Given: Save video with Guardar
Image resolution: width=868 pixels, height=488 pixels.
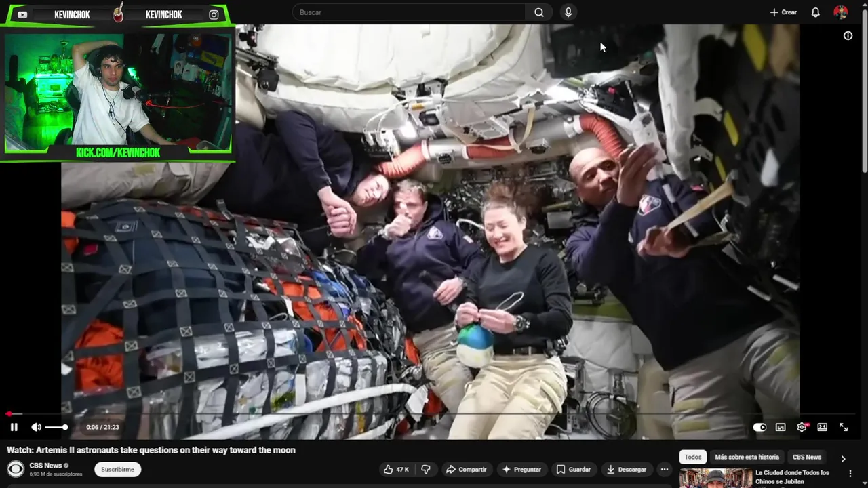Looking at the screenshot, I should pyautogui.click(x=574, y=469).
